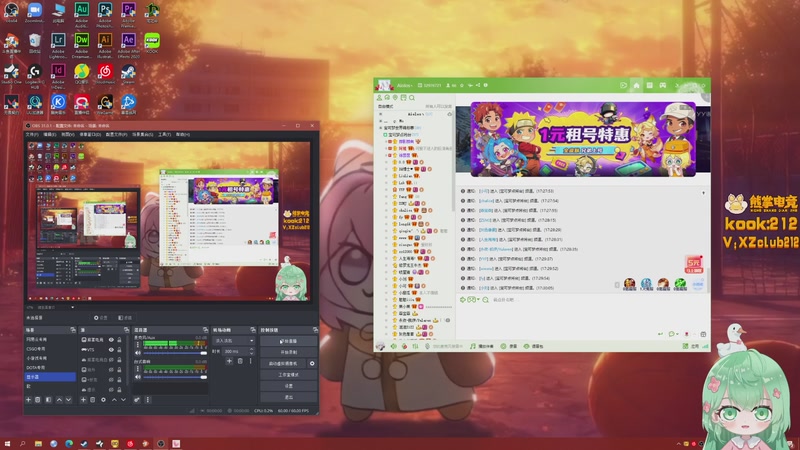Select the CSGO专用 scene in OBS
The image size is (800, 450).
click(50, 348)
